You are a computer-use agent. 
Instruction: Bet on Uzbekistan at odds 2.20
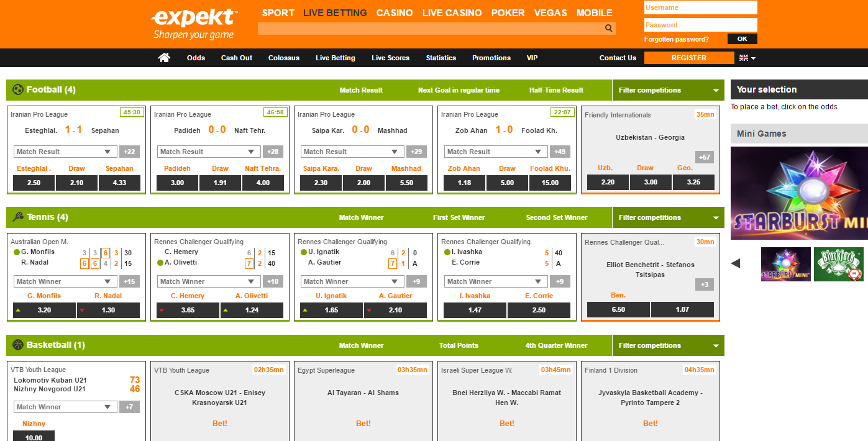coord(608,182)
